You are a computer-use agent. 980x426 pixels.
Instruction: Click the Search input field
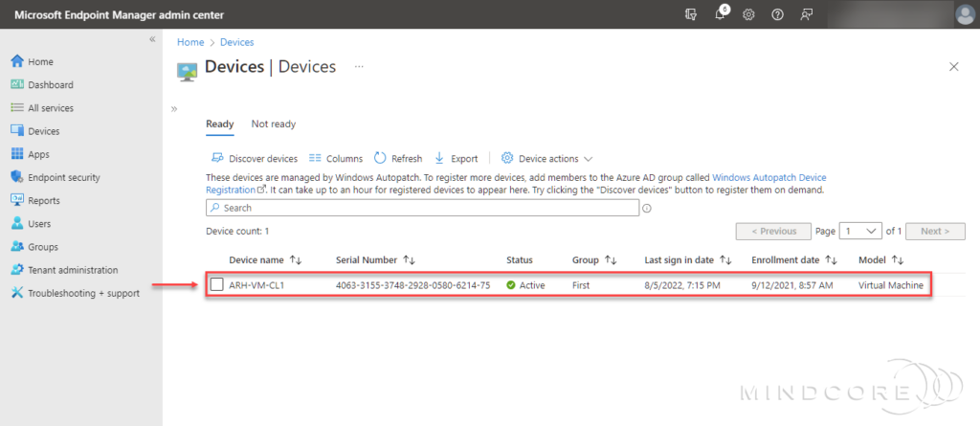[x=422, y=208]
